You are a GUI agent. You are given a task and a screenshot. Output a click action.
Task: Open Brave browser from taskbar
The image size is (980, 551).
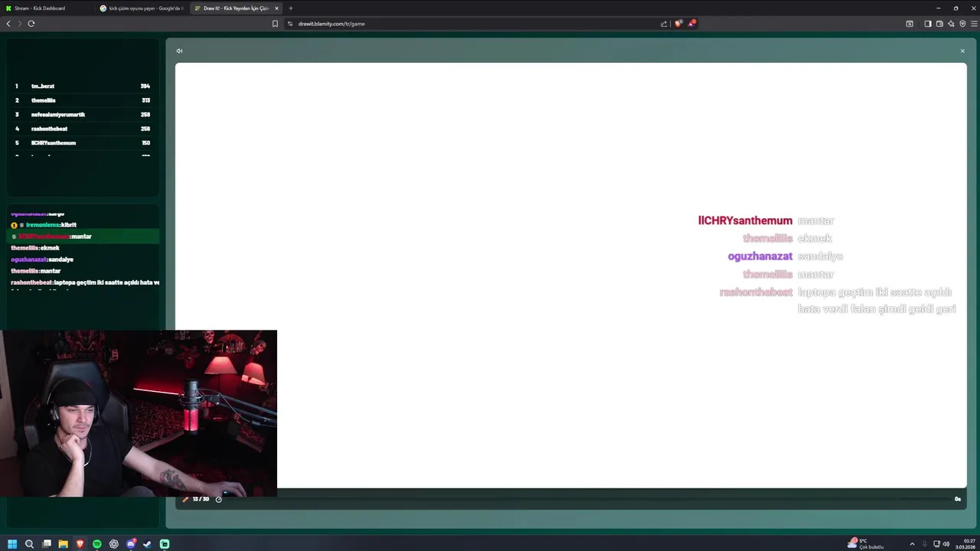coord(80,544)
